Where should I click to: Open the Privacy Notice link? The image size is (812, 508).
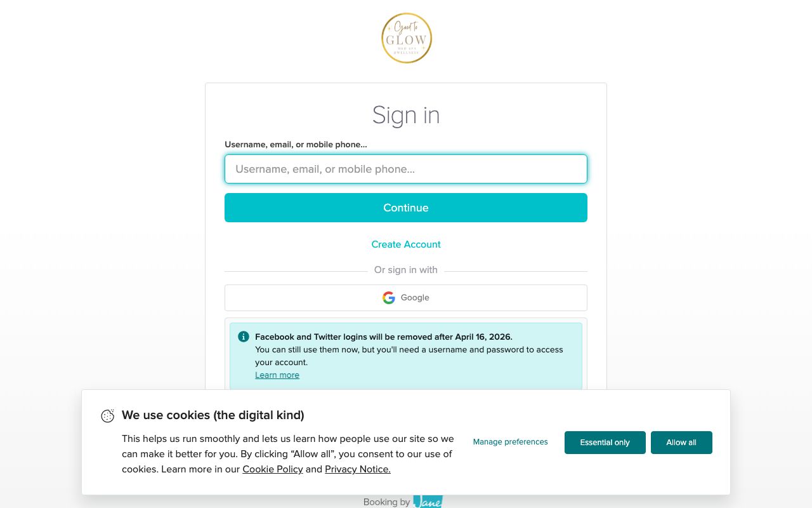358,469
